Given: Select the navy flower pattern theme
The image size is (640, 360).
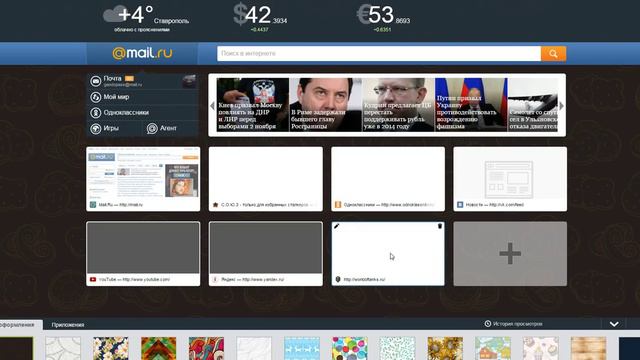Looking at the screenshot, I should point(111,349).
